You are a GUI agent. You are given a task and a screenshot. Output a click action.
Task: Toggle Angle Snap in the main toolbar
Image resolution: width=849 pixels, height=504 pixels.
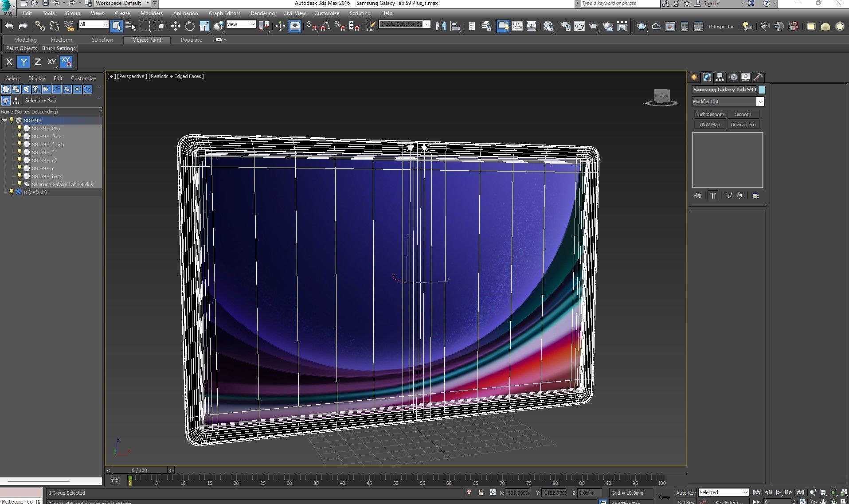[x=326, y=26]
